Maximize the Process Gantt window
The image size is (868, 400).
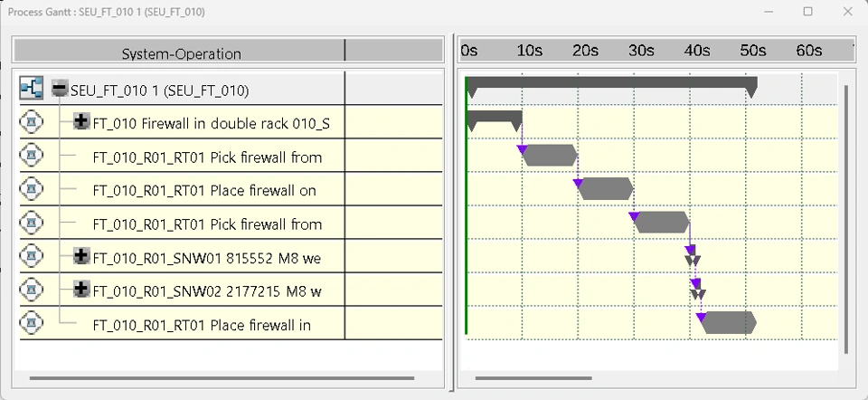807,12
